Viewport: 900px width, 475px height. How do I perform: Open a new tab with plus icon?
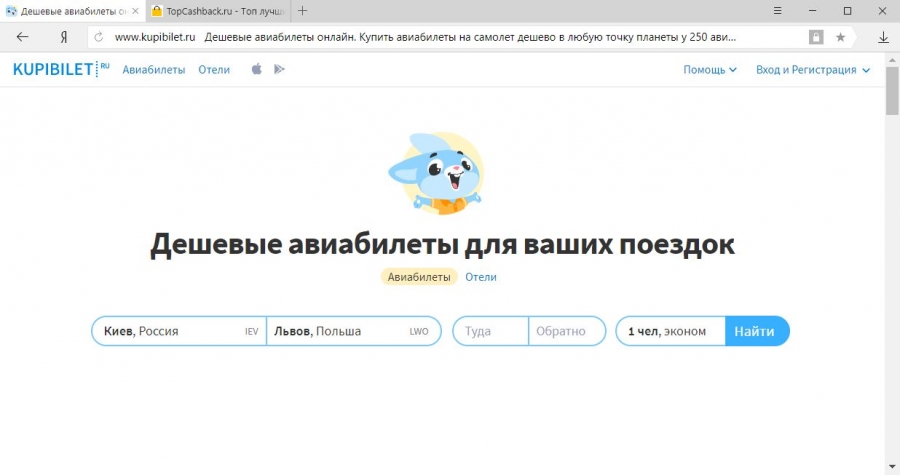point(302,11)
